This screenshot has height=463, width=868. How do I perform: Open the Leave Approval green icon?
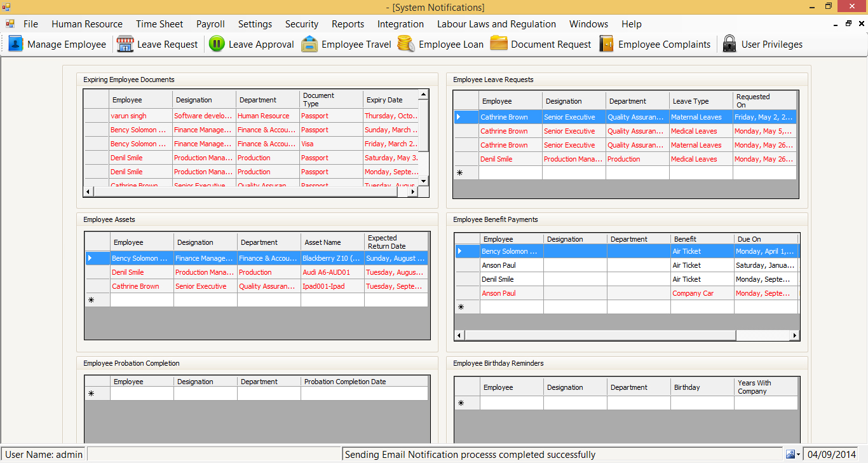[217, 44]
